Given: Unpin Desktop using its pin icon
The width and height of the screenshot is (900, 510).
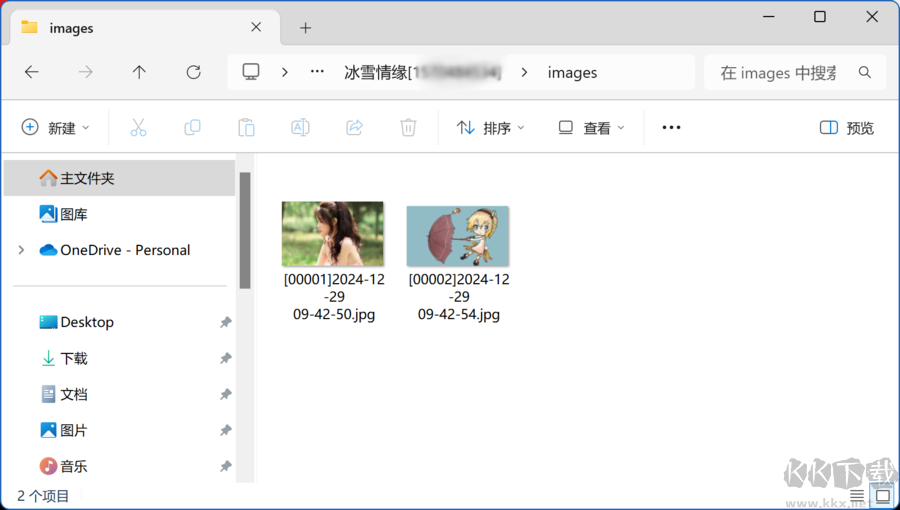Looking at the screenshot, I should tap(226, 322).
